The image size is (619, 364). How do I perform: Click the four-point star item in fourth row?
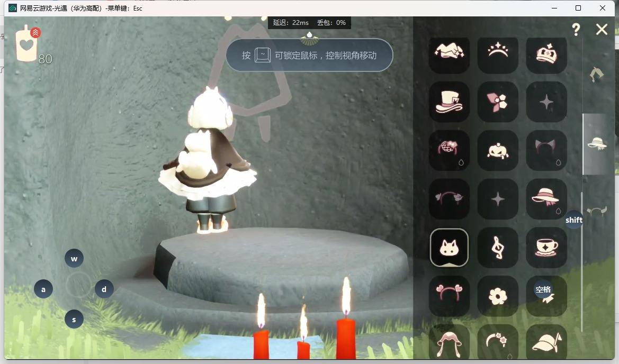pyautogui.click(x=498, y=199)
